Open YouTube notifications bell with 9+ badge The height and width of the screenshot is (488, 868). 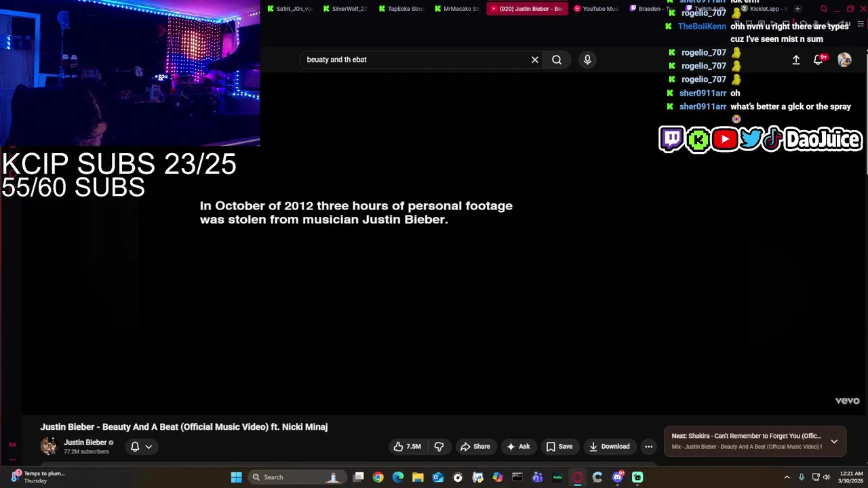[818, 60]
